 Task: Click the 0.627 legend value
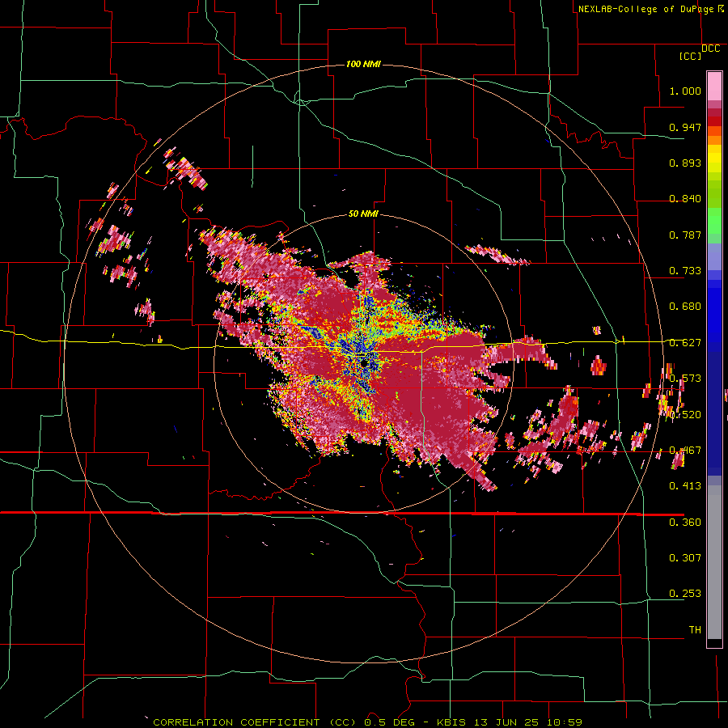click(685, 343)
